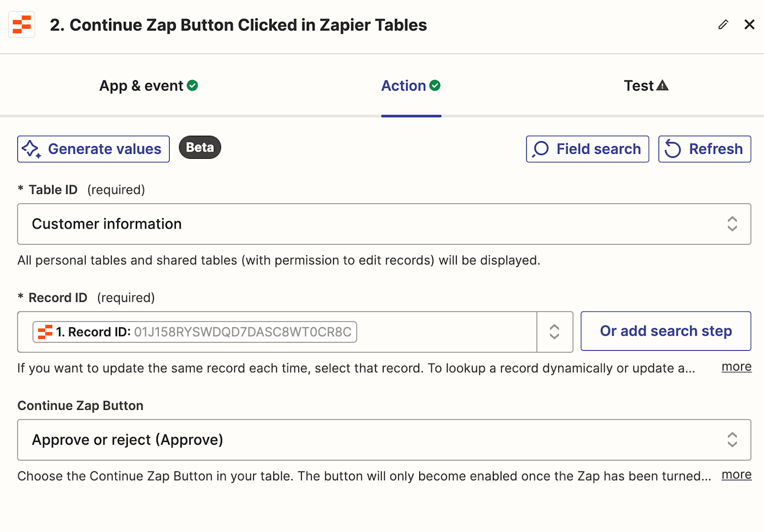This screenshot has height=532, width=764.
Task: Click the Record ID mapped value pill
Action: tap(195, 332)
